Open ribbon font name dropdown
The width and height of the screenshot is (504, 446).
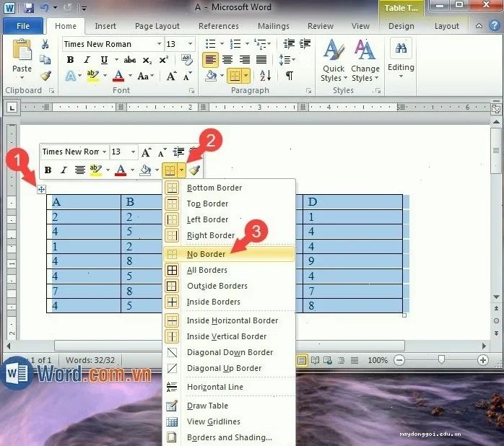[x=159, y=44]
